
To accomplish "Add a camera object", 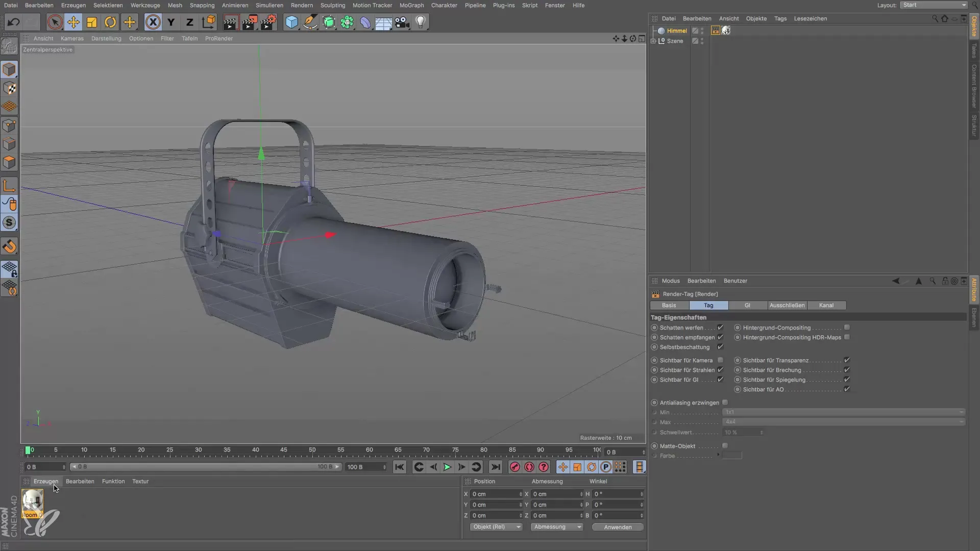I will coord(402,22).
